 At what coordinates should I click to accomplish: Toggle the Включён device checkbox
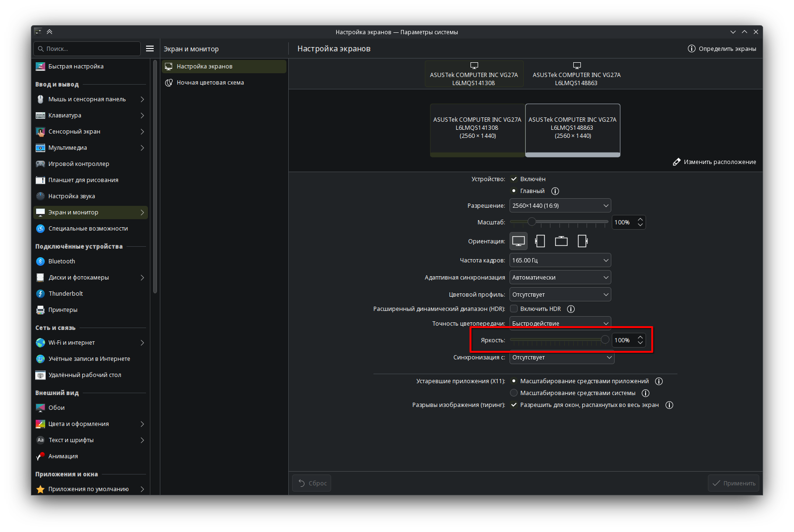514,179
